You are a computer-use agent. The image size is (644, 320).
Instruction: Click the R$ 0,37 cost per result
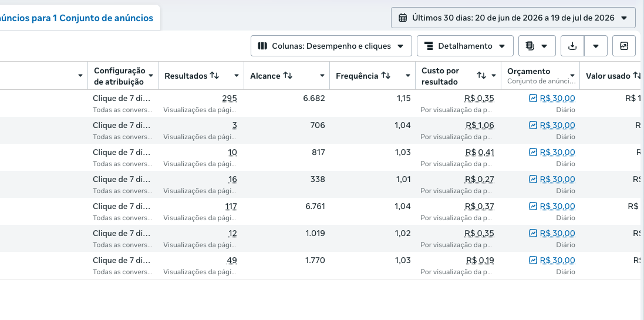pos(479,206)
